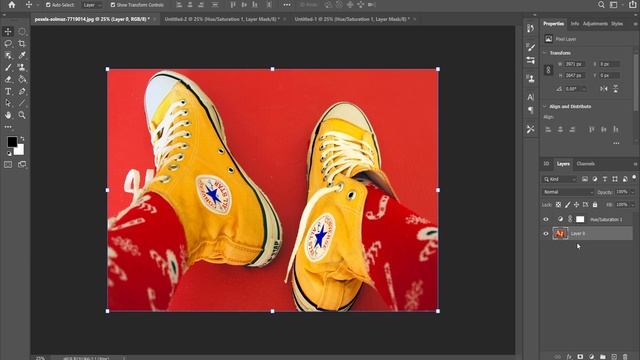Open the Paragraph panel icon in dock
This screenshot has height=360, width=640.
(531, 110)
